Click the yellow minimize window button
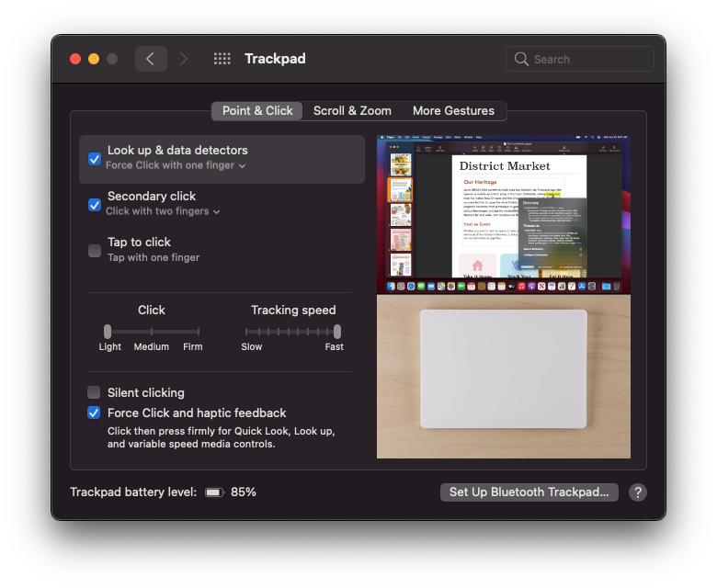 point(94,59)
